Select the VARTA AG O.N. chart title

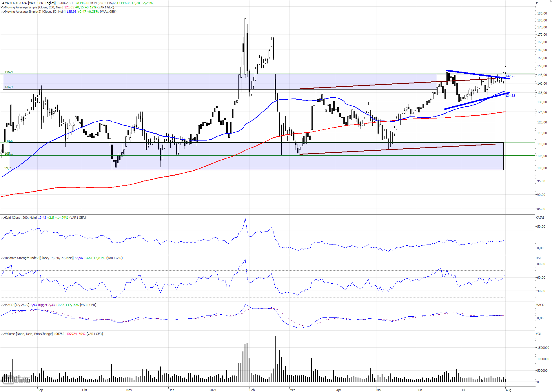click(16, 3)
